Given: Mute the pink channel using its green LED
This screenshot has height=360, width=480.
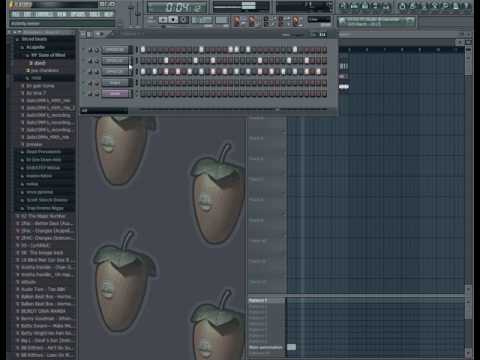Looking at the screenshot, I should [84, 94].
